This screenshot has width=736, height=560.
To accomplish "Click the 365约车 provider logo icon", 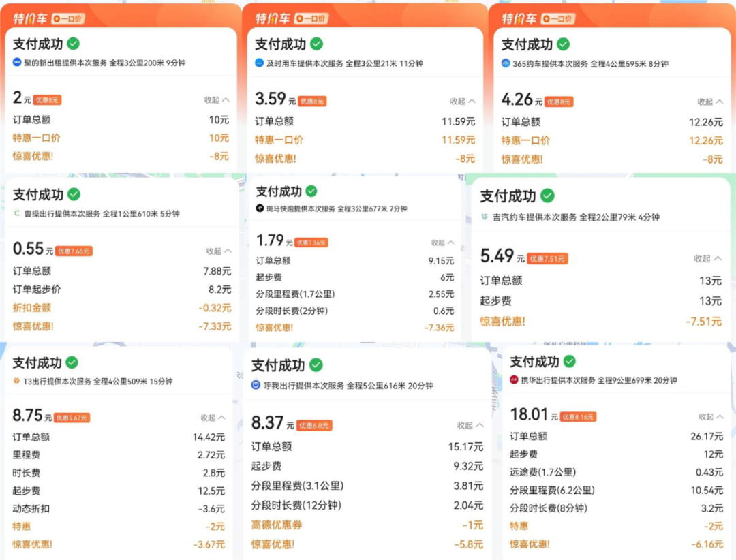I will [x=506, y=63].
